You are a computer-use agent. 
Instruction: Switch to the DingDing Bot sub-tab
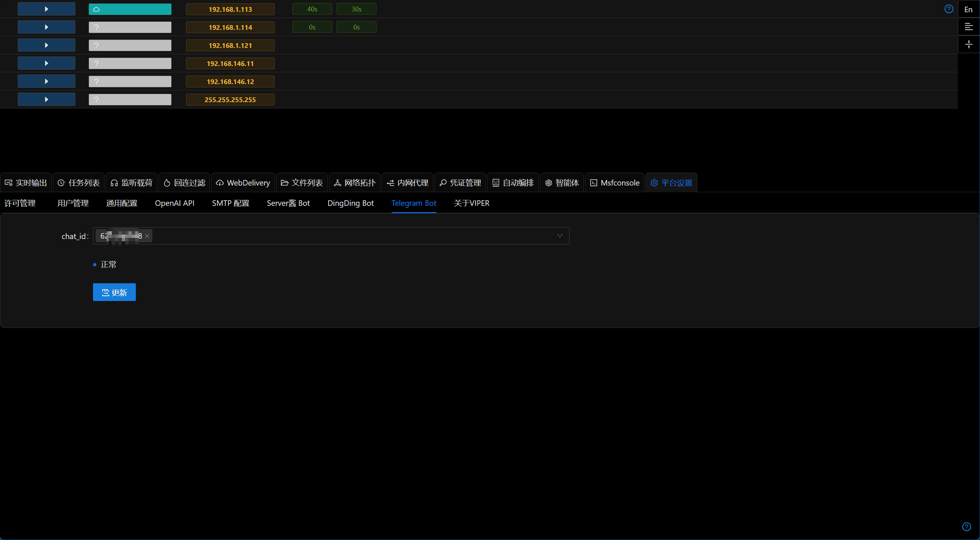coord(351,203)
